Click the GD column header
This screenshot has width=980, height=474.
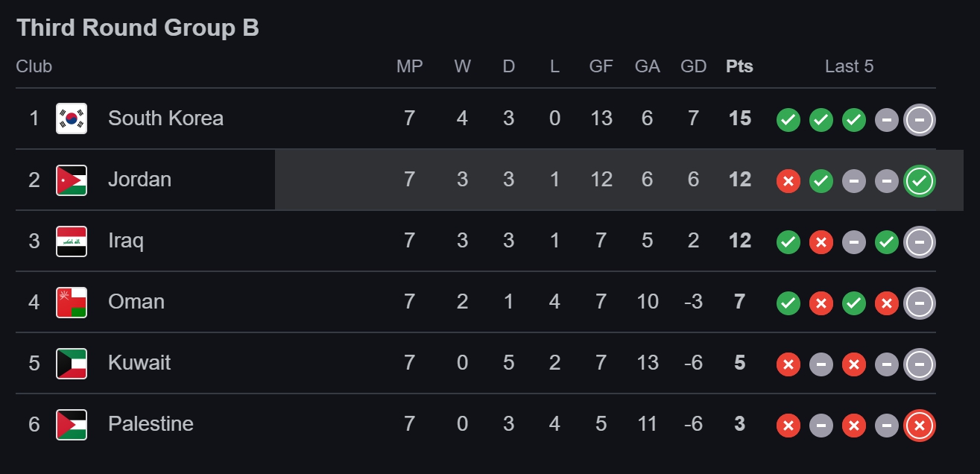tap(693, 66)
